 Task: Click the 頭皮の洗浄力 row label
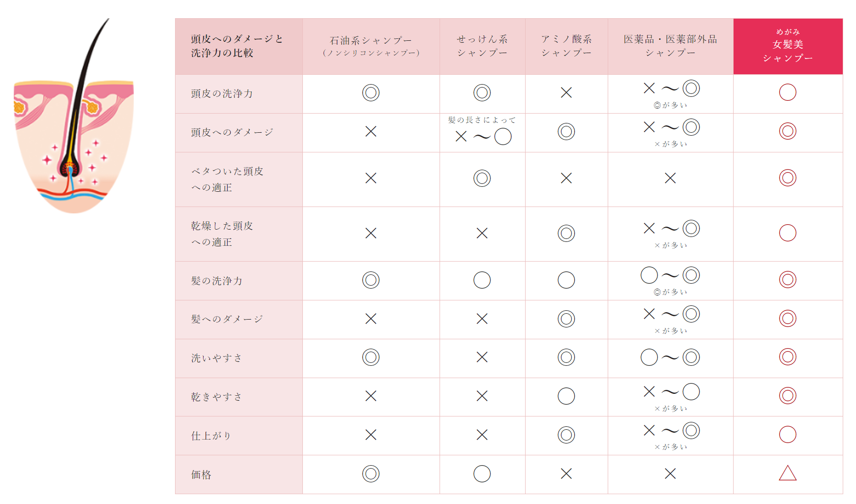[222, 93]
